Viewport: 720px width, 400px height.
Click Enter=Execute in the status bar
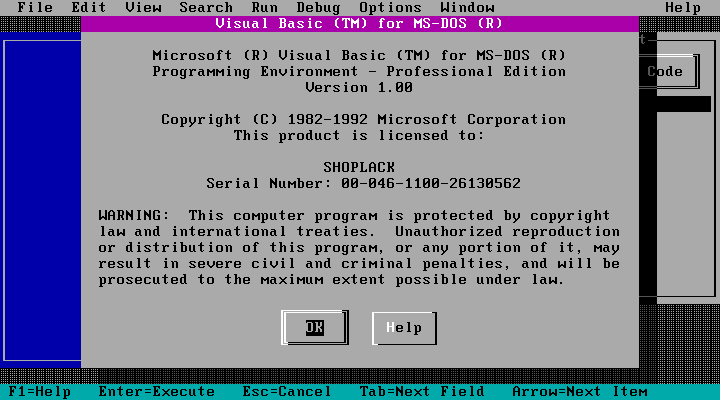pos(157,392)
